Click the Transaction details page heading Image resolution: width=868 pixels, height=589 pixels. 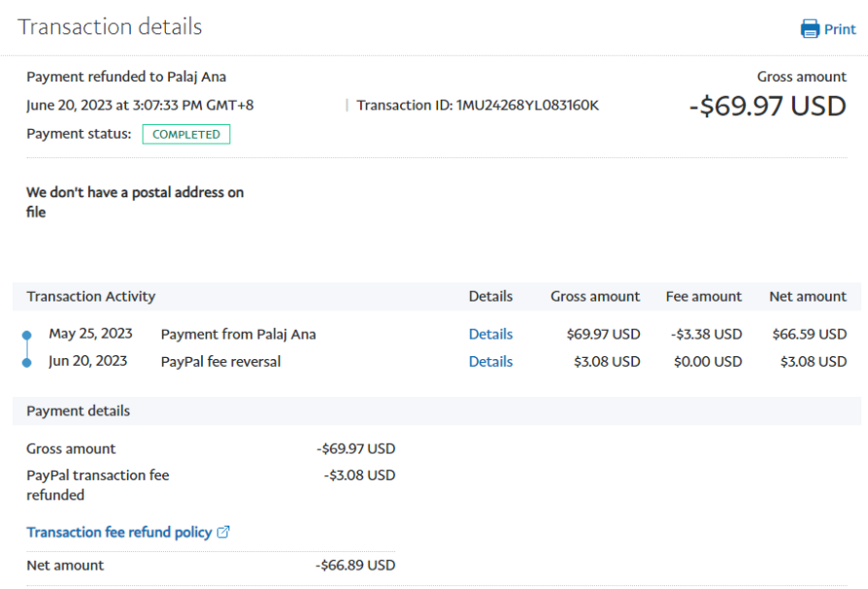[110, 26]
